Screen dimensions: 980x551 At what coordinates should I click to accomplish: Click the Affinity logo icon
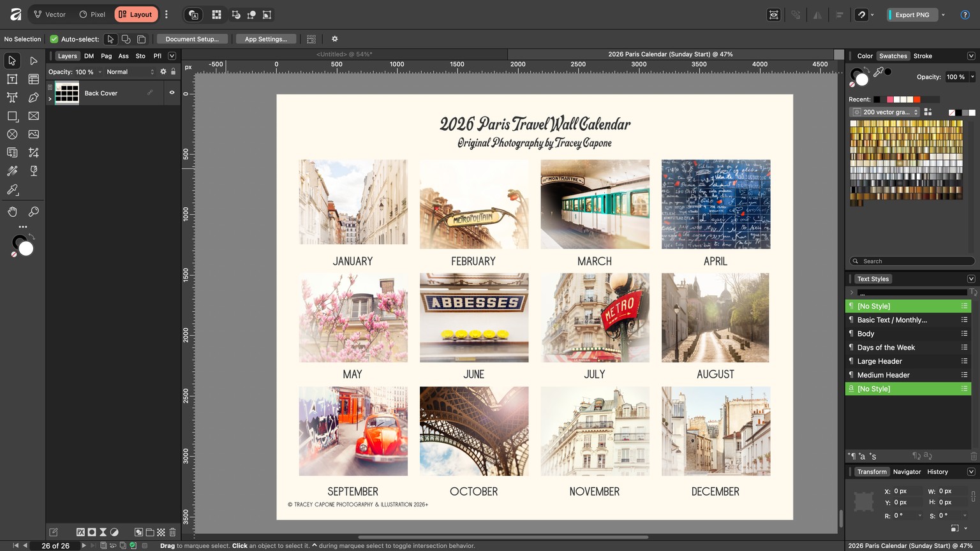(x=15, y=14)
